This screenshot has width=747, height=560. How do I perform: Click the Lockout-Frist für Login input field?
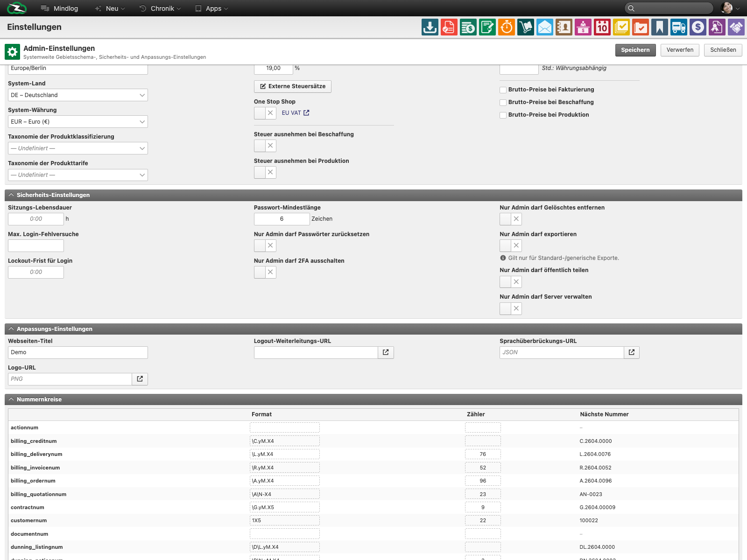(36, 272)
